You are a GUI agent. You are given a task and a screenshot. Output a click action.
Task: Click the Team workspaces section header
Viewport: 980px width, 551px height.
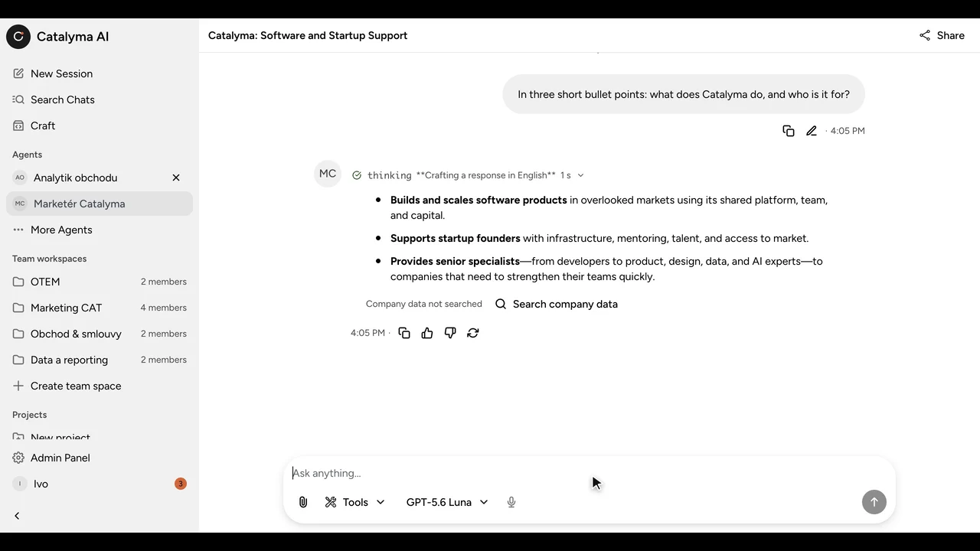point(49,259)
